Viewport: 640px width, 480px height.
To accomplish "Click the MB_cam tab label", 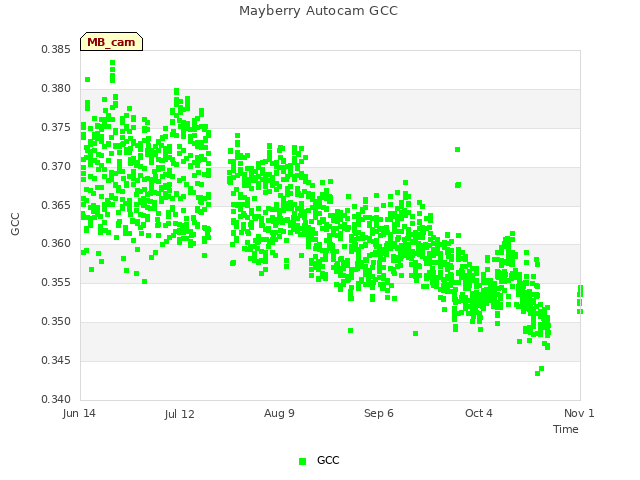I will [111, 42].
